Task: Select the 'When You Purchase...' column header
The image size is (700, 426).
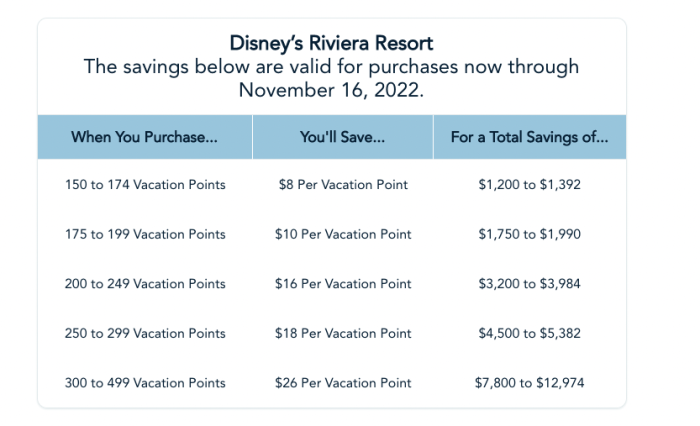Action: pos(145,137)
